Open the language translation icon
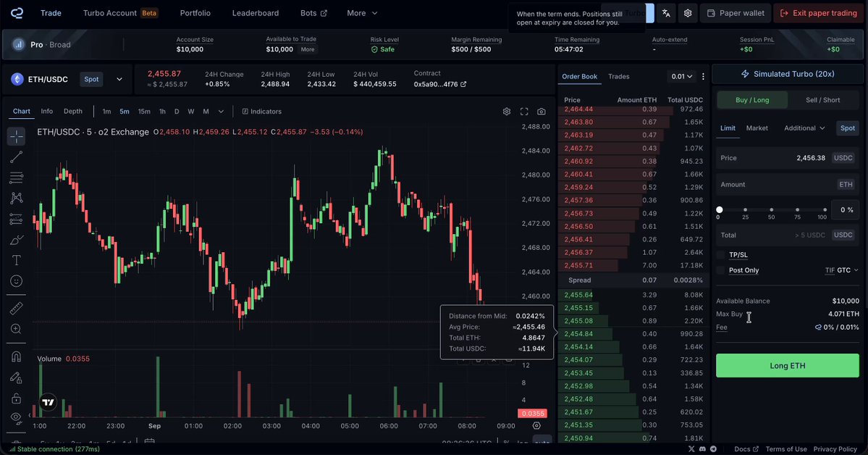The height and width of the screenshot is (455, 868). click(x=667, y=13)
